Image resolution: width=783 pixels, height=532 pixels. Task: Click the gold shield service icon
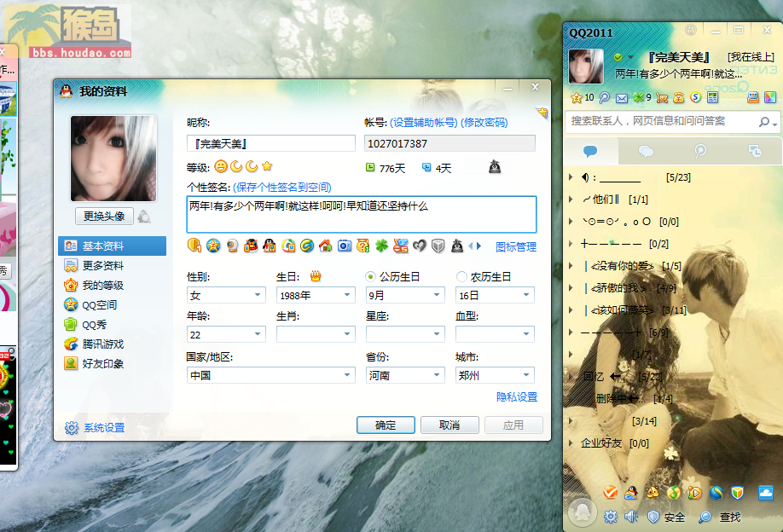point(194,245)
